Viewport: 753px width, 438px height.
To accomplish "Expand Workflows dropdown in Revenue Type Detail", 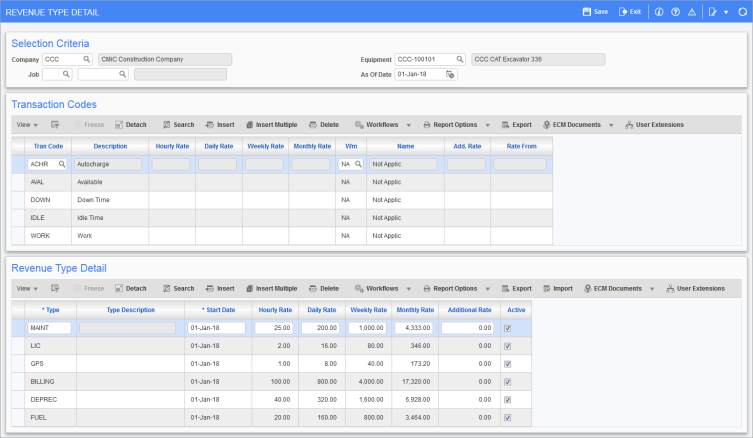I will tap(382, 288).
